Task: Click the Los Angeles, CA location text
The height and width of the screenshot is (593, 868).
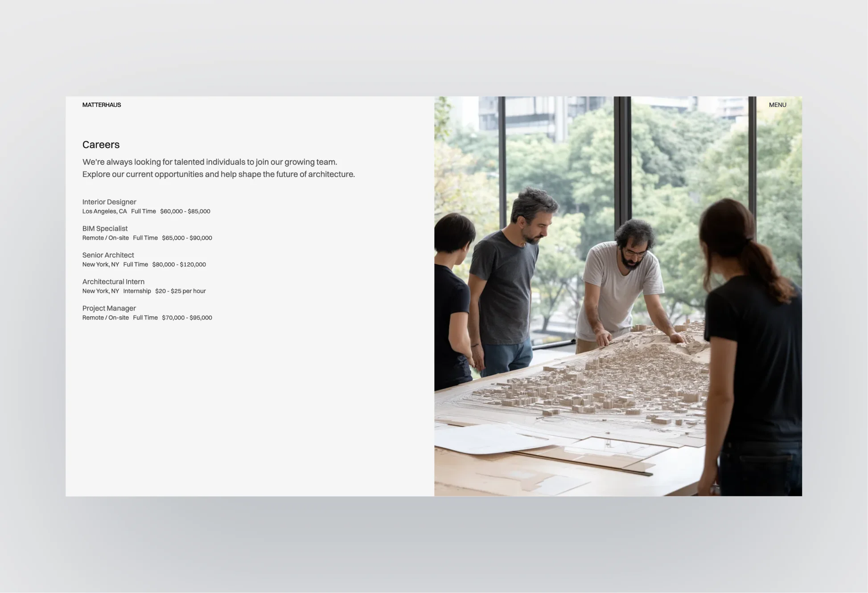Action: [x=104, y=211]
